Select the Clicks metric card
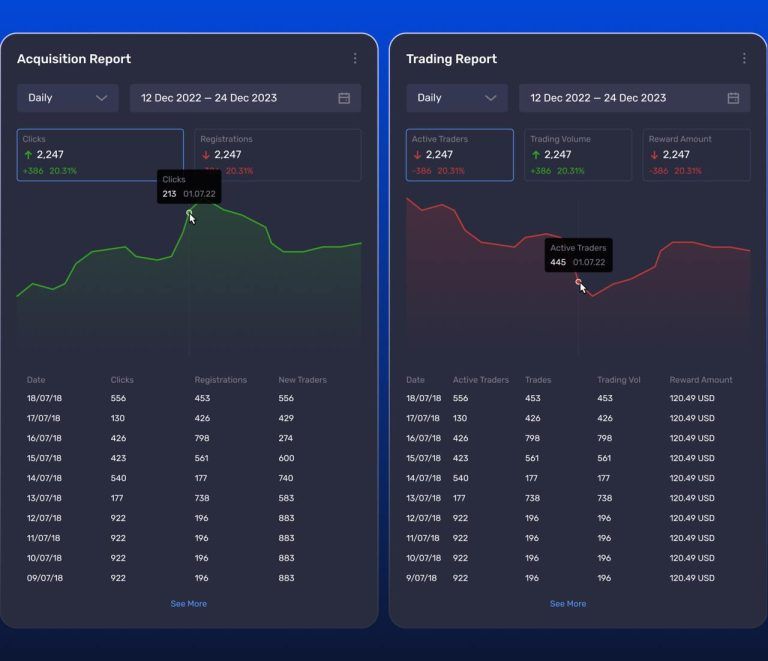 tap(100, 155)
